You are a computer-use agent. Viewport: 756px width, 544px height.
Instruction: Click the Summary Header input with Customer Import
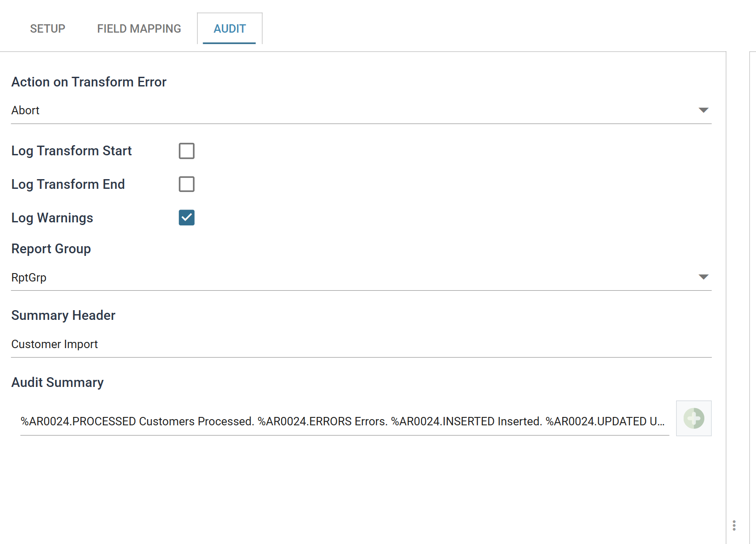361,344
